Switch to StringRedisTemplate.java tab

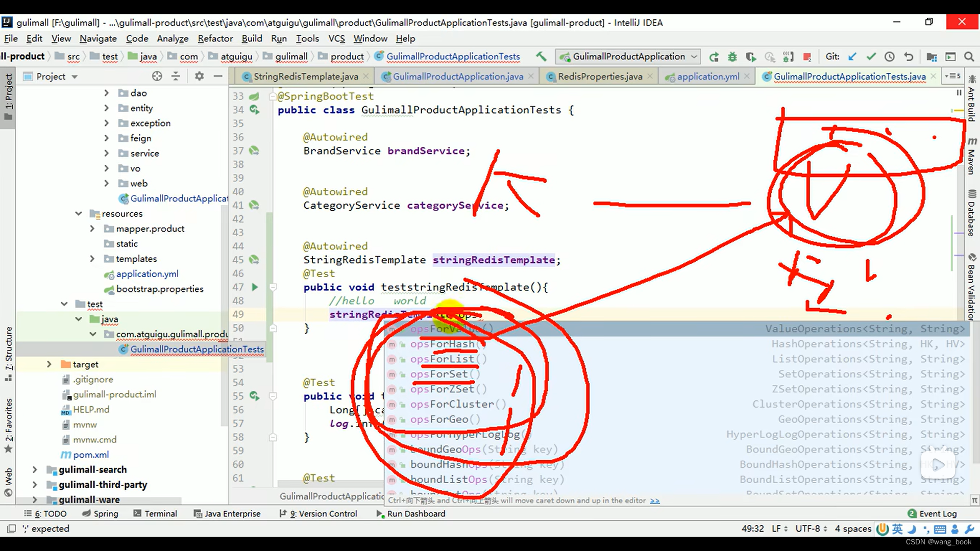tap(302, 76)
